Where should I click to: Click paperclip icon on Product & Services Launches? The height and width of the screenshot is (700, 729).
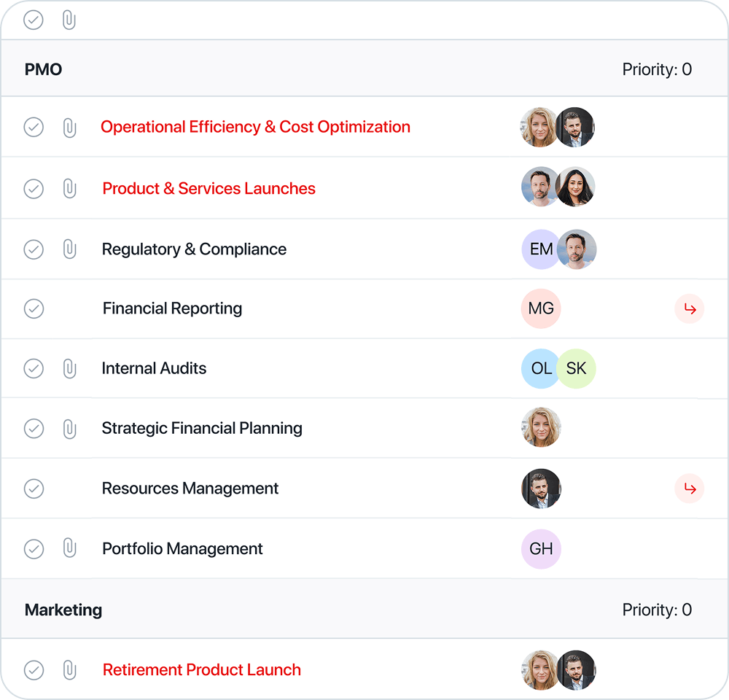tap(69, 188)
